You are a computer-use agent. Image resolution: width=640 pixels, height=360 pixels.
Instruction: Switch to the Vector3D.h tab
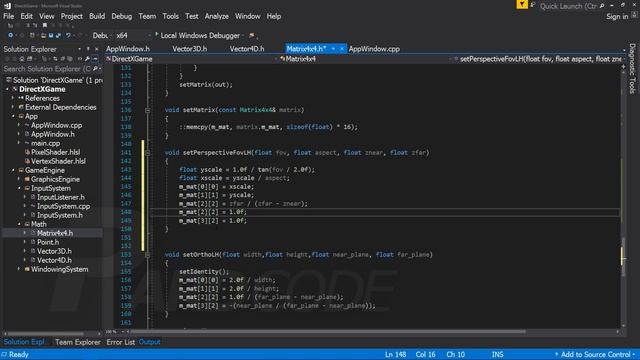189,49
